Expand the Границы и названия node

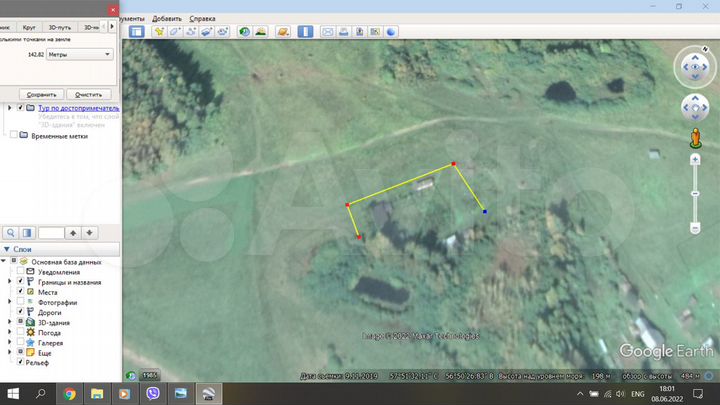10,281
